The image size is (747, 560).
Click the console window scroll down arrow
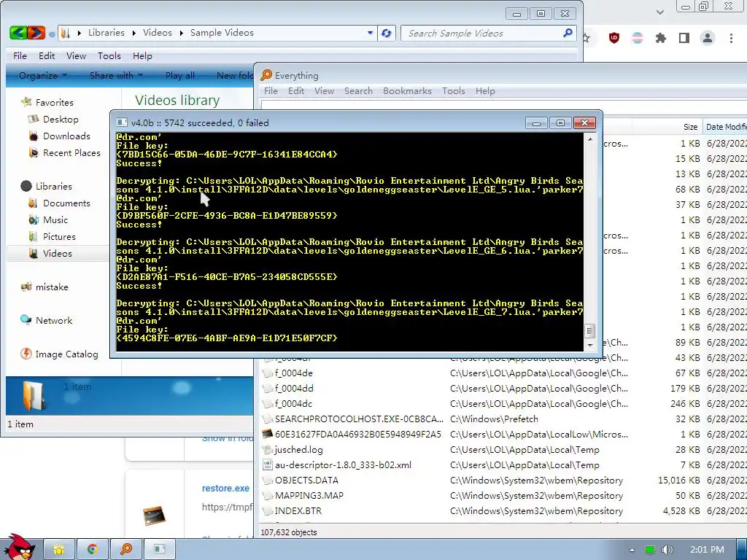tap(590, 345)
